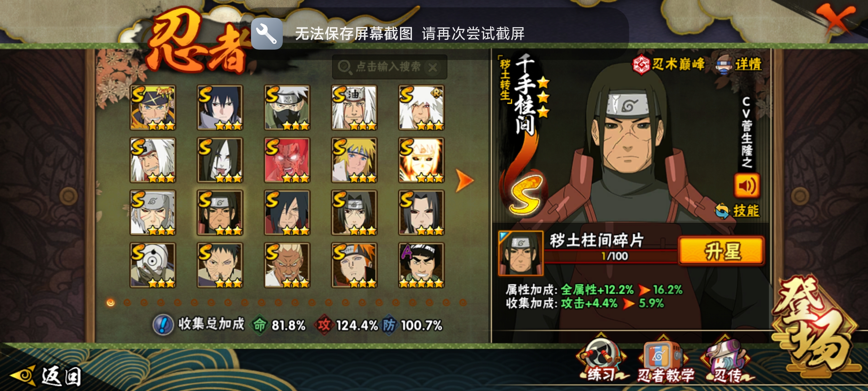Open 详情 character details icon
This screenshot has height=391, width=868.
pyautogui.click(x=724, y=64)
